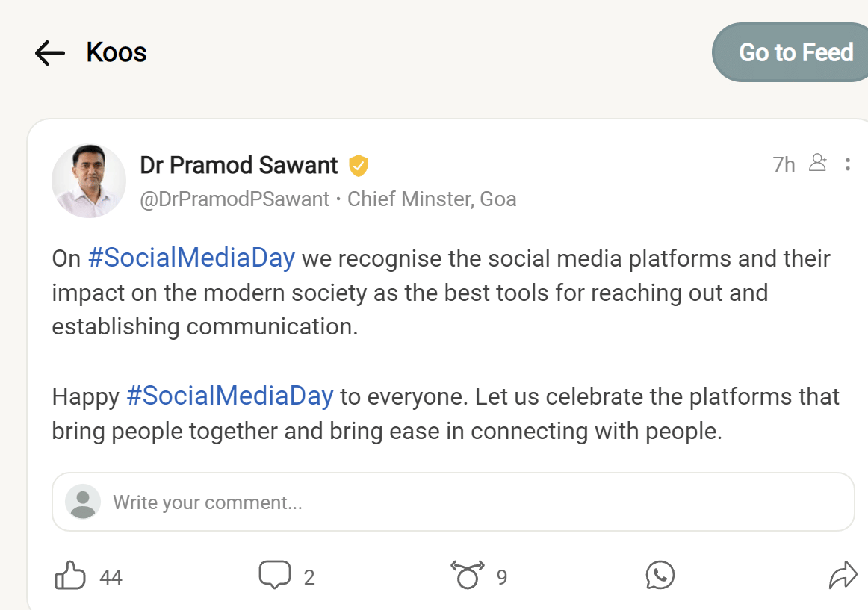Open comments via the speech bubble icon

tap(274, 576)
